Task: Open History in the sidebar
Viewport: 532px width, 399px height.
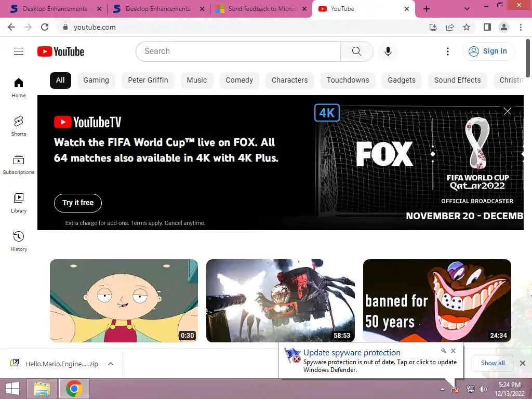Action: pos(19,241)
